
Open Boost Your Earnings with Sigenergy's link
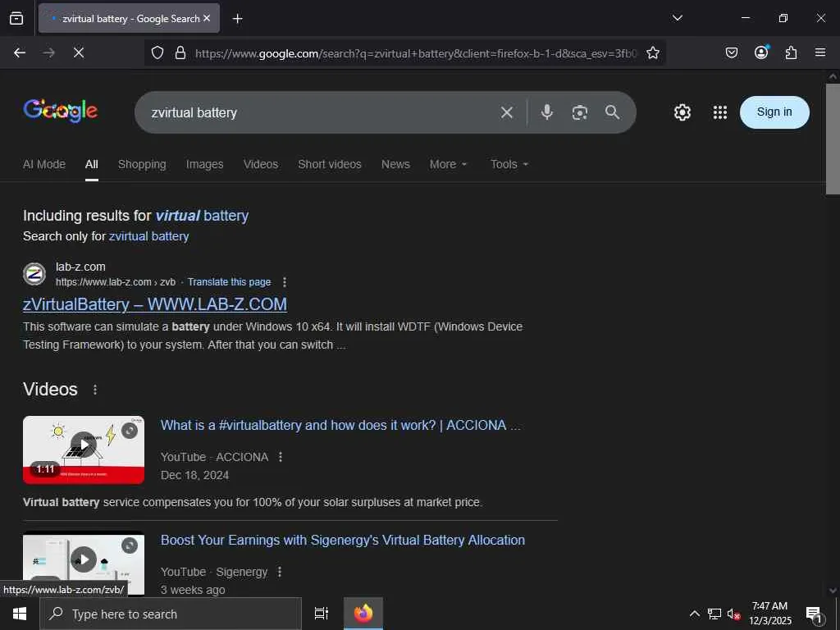point(343,540)
